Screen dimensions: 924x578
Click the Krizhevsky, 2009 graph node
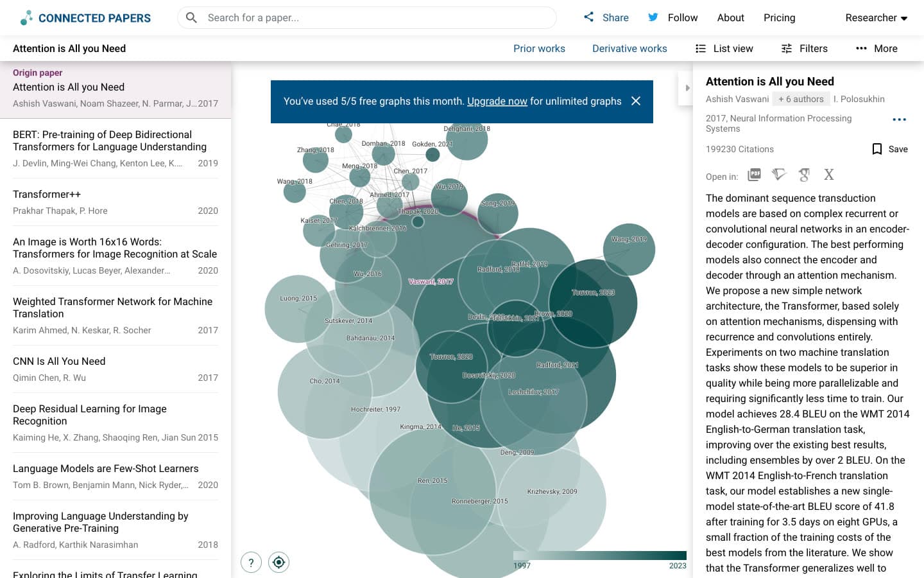tap(552, 502)
